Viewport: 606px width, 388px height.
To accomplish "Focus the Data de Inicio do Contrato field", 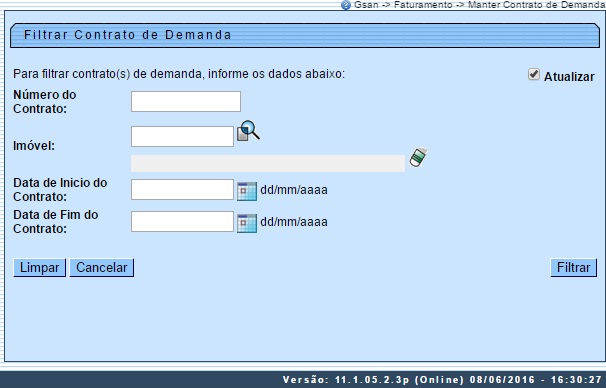I will click(182, 189).
